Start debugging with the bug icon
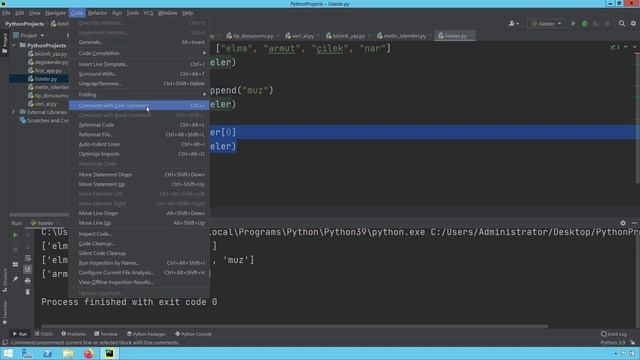 [x=584, y=24]
